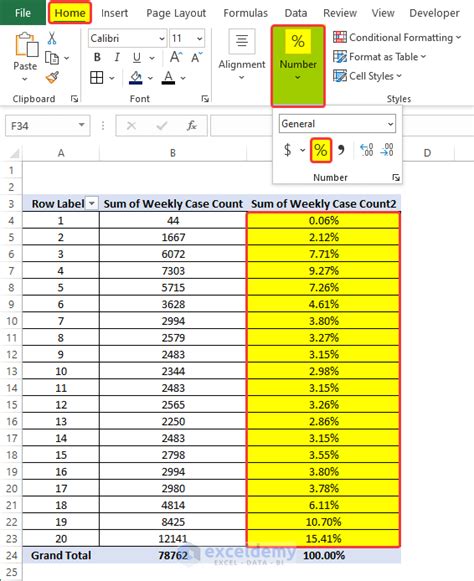Open the Number Format dialog launcher
Viewport: 474px width, 581px height.
click(x=395, y=178)
